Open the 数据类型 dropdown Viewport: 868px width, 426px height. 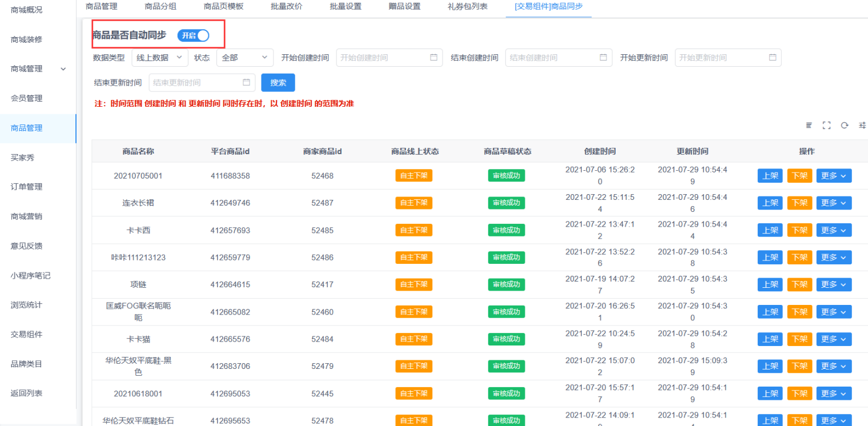[x=159, y=58]
